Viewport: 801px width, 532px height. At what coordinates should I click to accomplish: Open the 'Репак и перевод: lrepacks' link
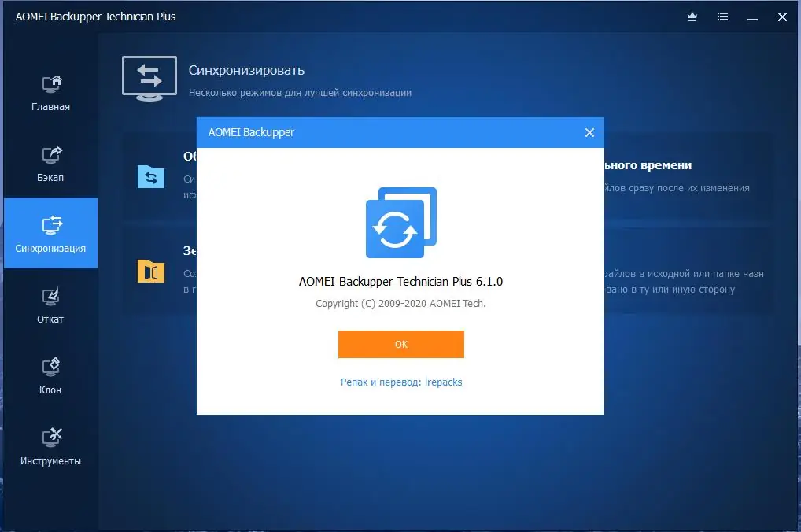[x=401, y=382]
